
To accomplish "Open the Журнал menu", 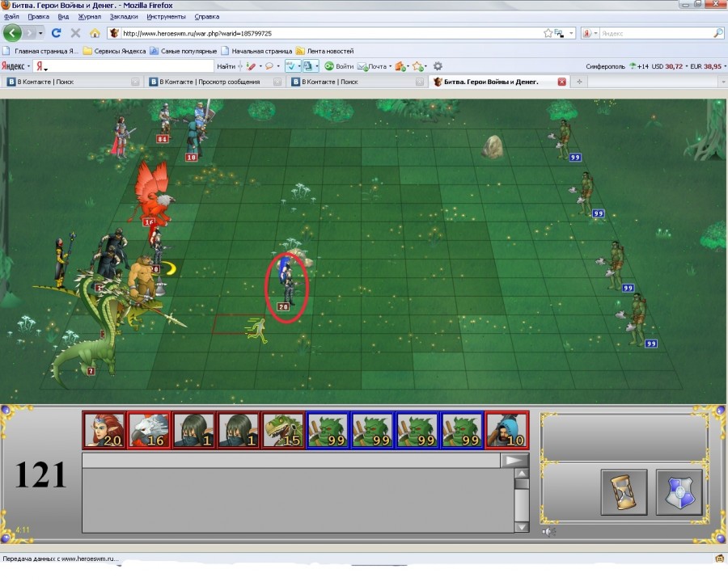I will (x=89, y=16).
